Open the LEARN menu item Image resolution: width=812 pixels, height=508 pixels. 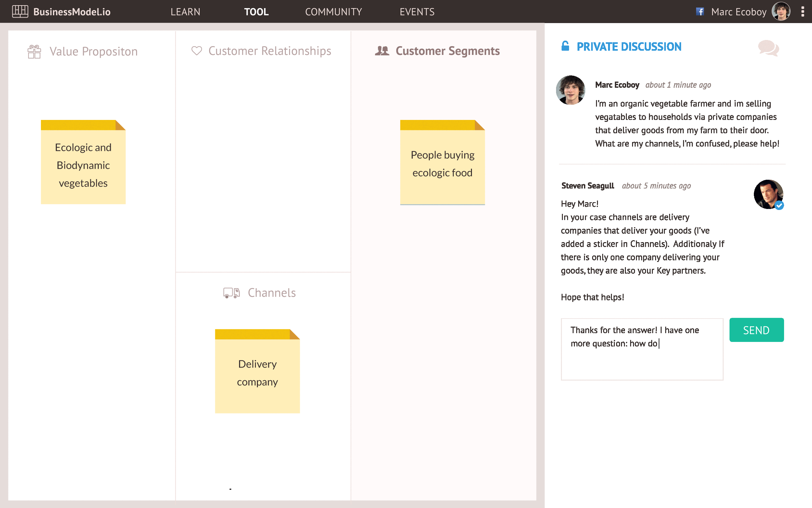[x=185, y=12]
